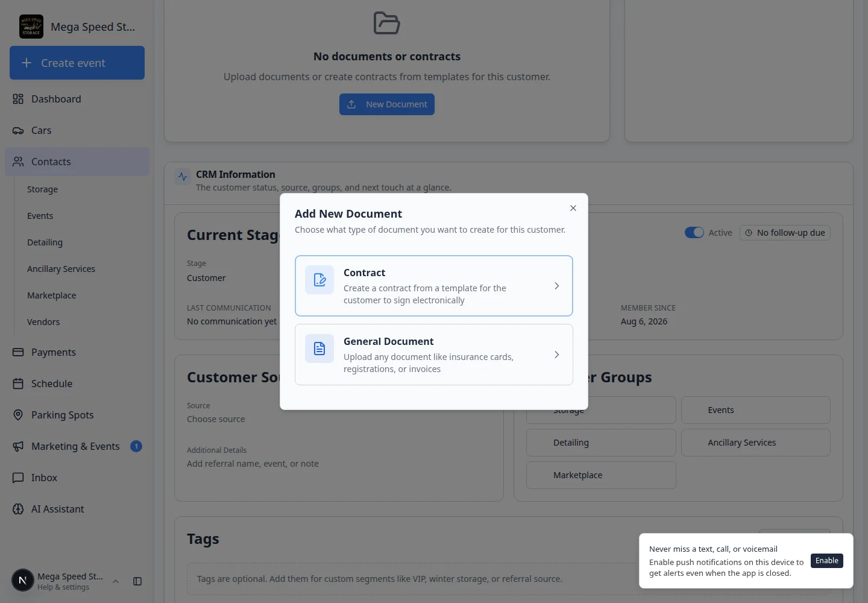
Task: Click the New Document button
Action: (x=387, y=104)
